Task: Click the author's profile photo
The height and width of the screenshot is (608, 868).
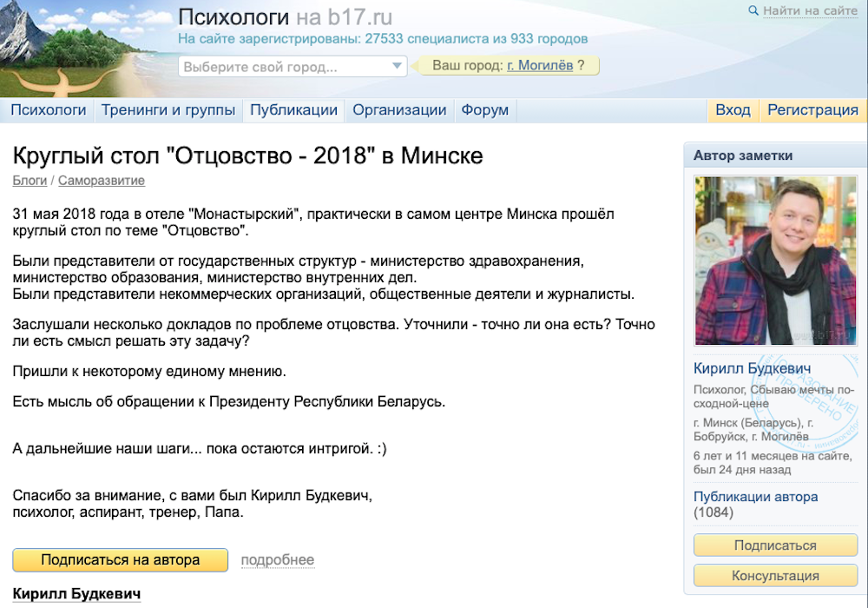Action: (775, 261)
